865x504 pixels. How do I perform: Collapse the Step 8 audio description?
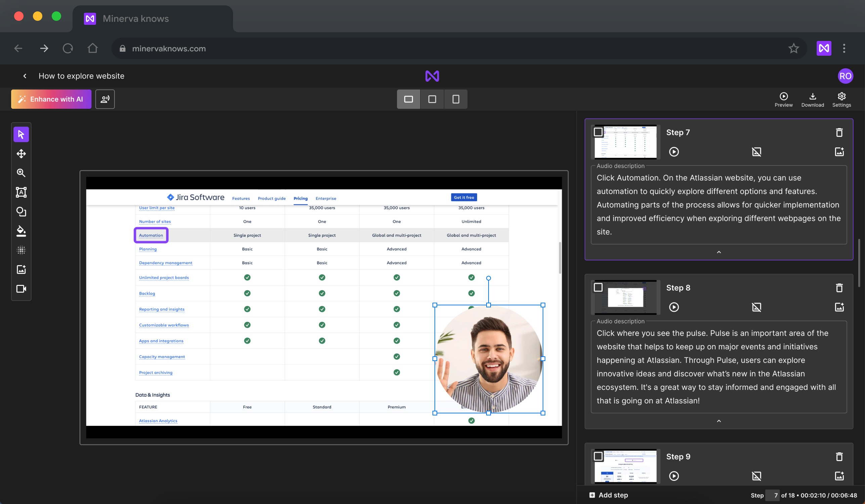pyautogui.click(x=719, y=421)
